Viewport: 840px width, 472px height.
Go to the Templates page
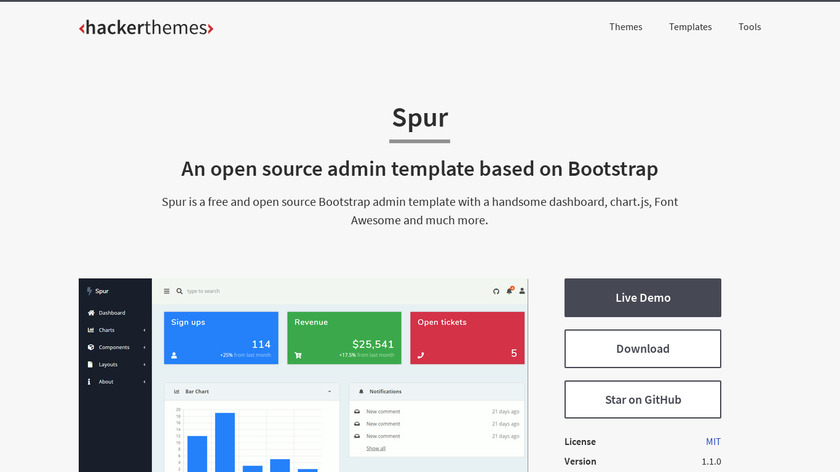[x=690, y=27]
